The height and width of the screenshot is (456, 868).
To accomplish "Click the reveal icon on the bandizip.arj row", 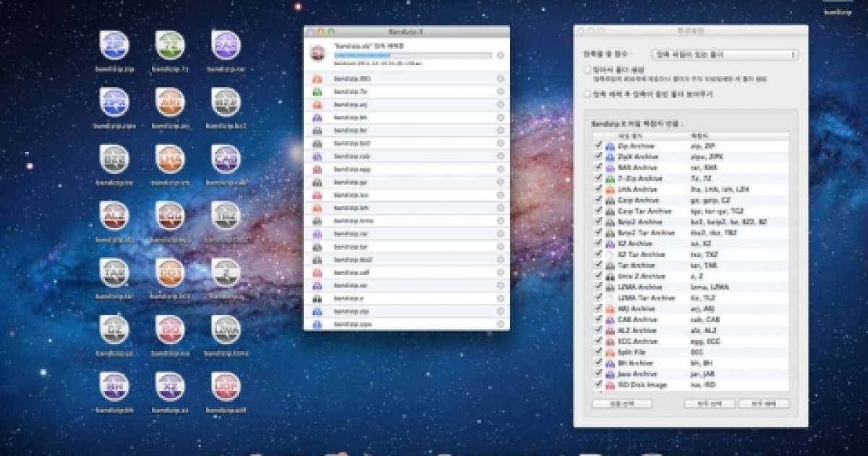I will click(x=501, y=104).
